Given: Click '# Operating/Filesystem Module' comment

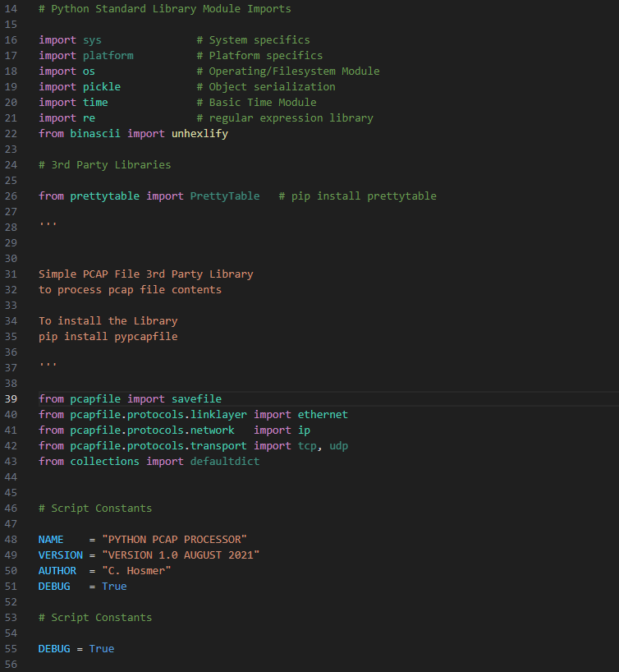Looking at the screenshot, I should (288, 71).
